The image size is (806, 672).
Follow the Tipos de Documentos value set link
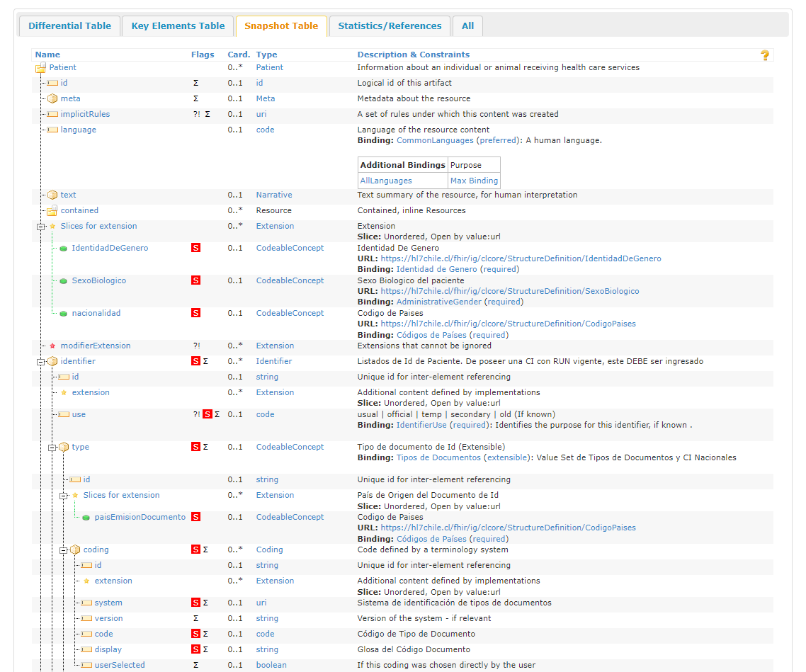pyautogui.click(x=438, y=458)
